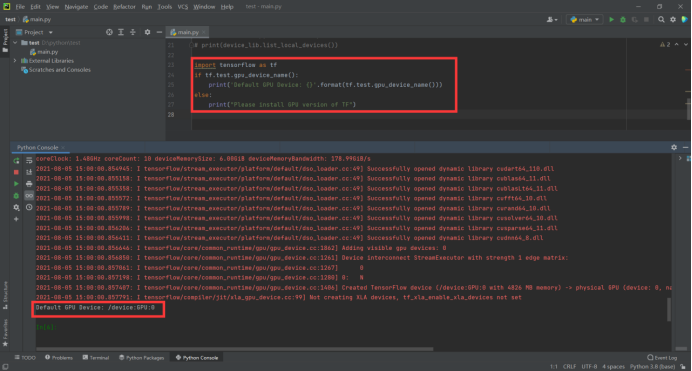Print console output icon
Screen dimensions: 692x371
click(x=29, y=184)
